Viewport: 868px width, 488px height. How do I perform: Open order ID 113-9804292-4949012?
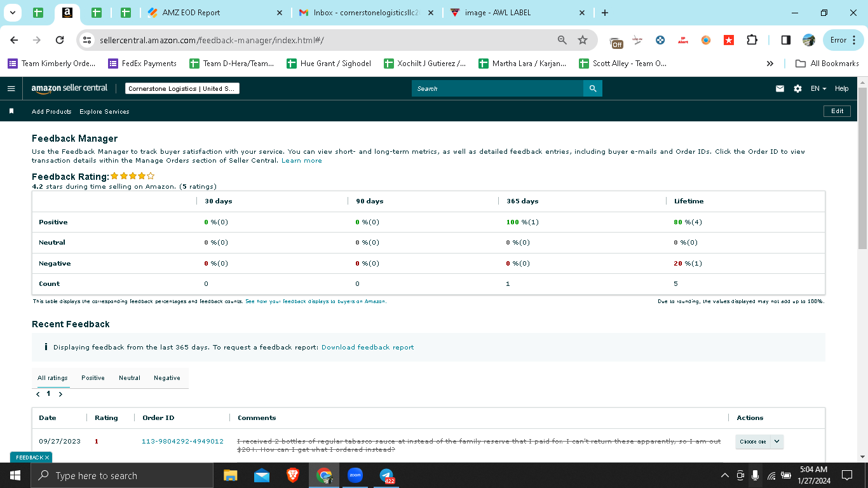click(x=182, y=442)
